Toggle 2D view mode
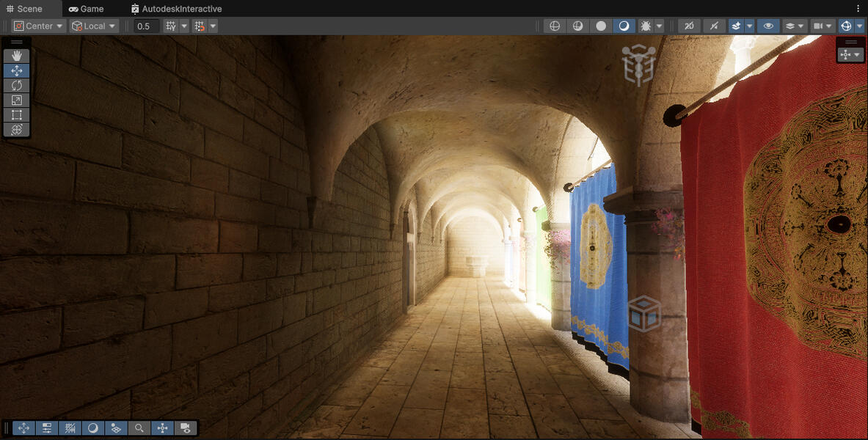The height and width of the screenshot is (440, 868). point(688,26)
